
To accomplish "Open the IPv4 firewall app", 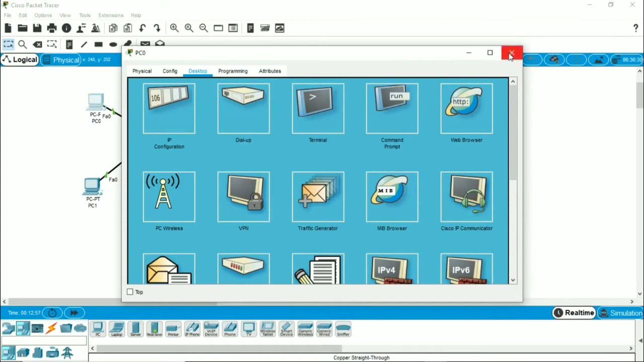I will click(x=392, y=269).
